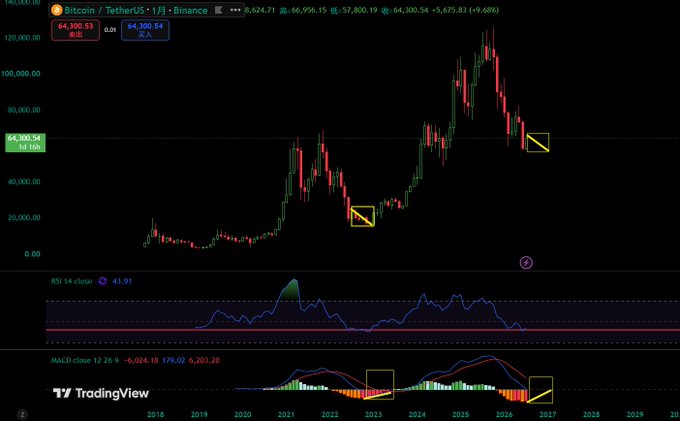
Task: Click the 0.00 price axis label
Action: 33,254
